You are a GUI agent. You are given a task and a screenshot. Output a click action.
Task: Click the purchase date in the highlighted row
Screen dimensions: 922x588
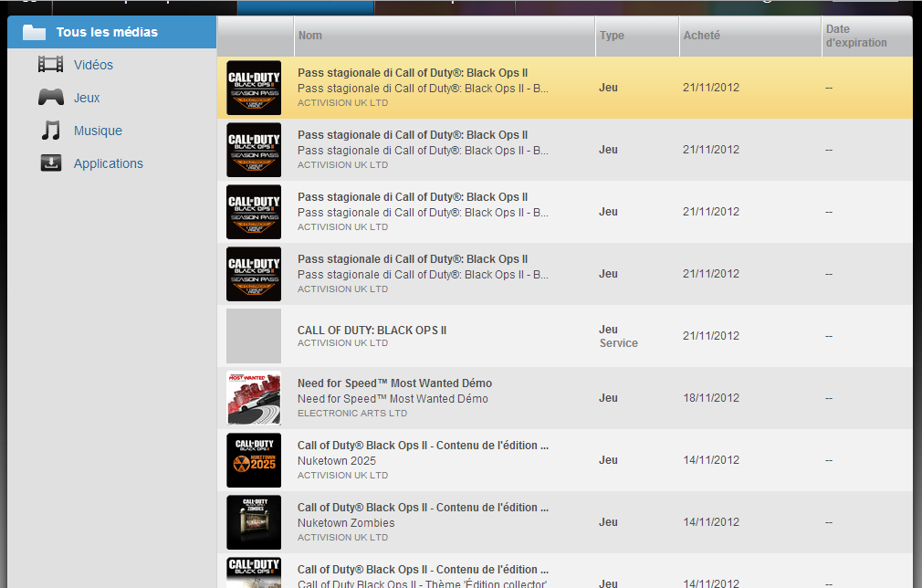point(711,88)
